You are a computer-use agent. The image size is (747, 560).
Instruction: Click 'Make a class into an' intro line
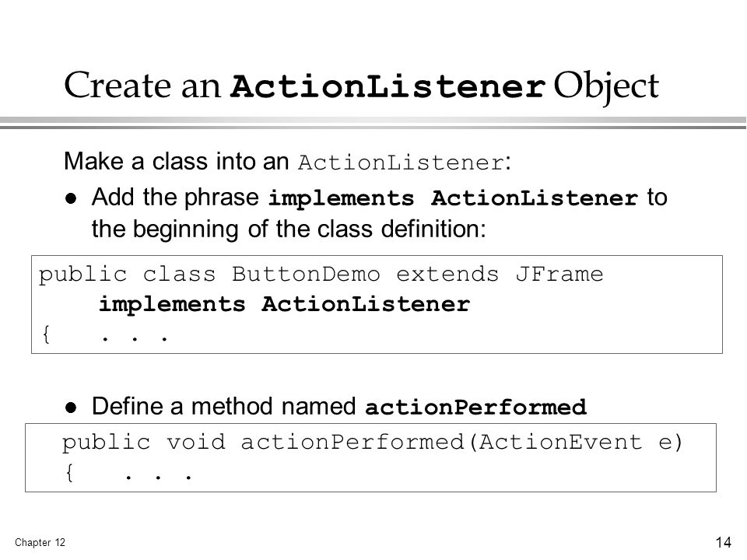click(177, 161)
